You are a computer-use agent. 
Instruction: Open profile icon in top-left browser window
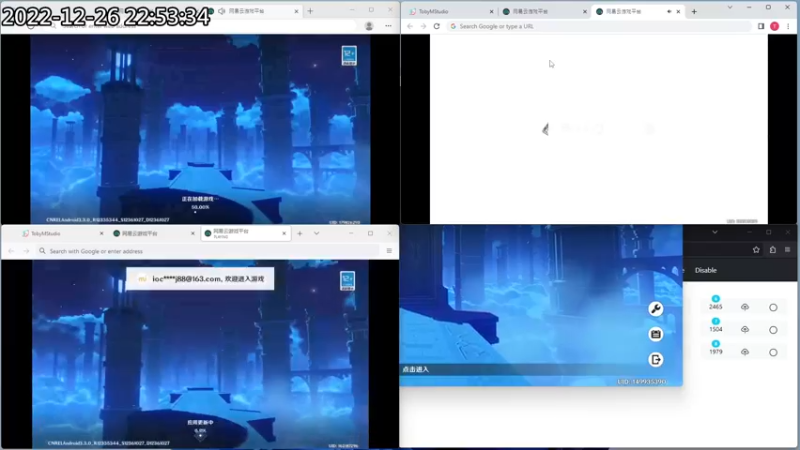369,26
